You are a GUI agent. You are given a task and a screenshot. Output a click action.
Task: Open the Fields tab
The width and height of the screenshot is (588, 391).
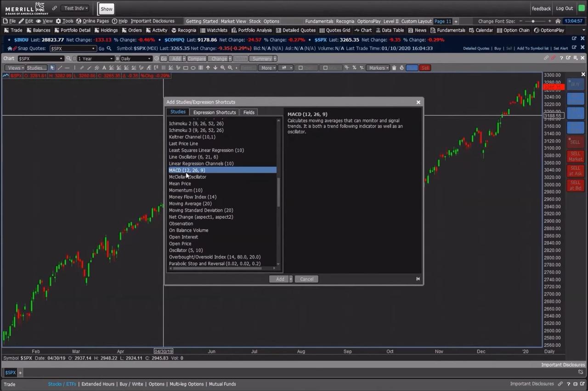[249, 112]
